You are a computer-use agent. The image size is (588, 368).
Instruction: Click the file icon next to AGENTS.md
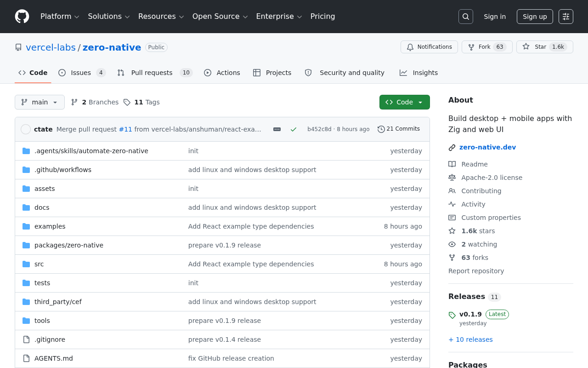click(x=26, y=358)
